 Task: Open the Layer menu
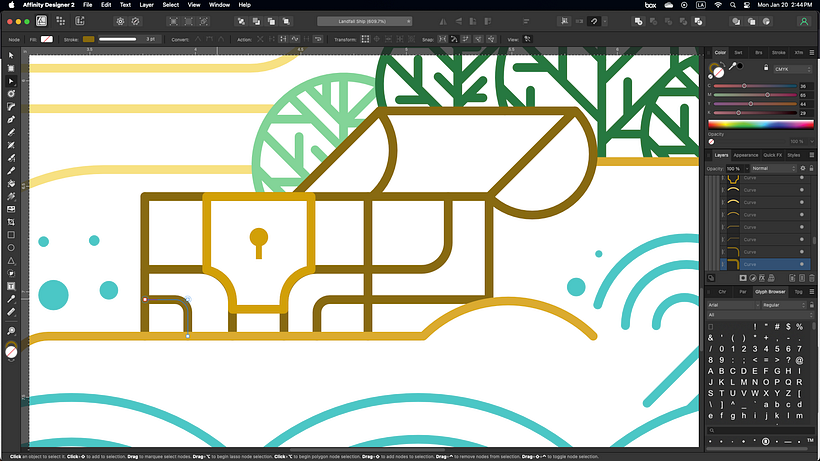click(147, 5)
